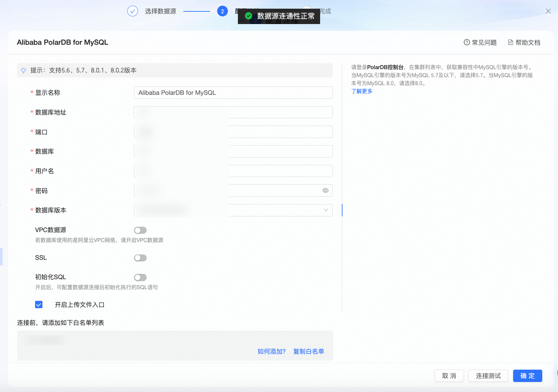Click the 确定 confirm button

527,376
